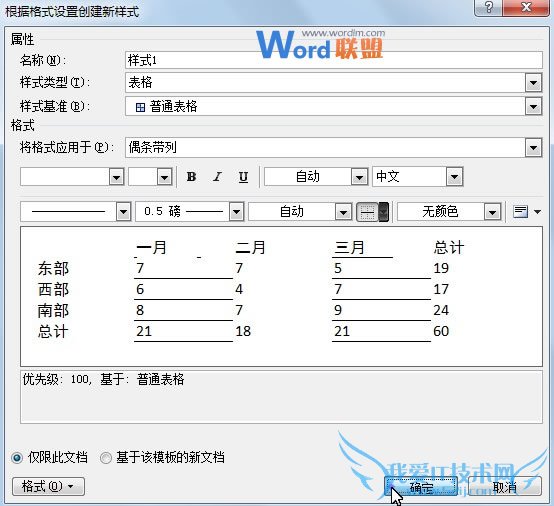Image resolution: width=554 pixels, height=506 pixels.
Task: Click the 总计 column header in preview
Action: (449, 247)
